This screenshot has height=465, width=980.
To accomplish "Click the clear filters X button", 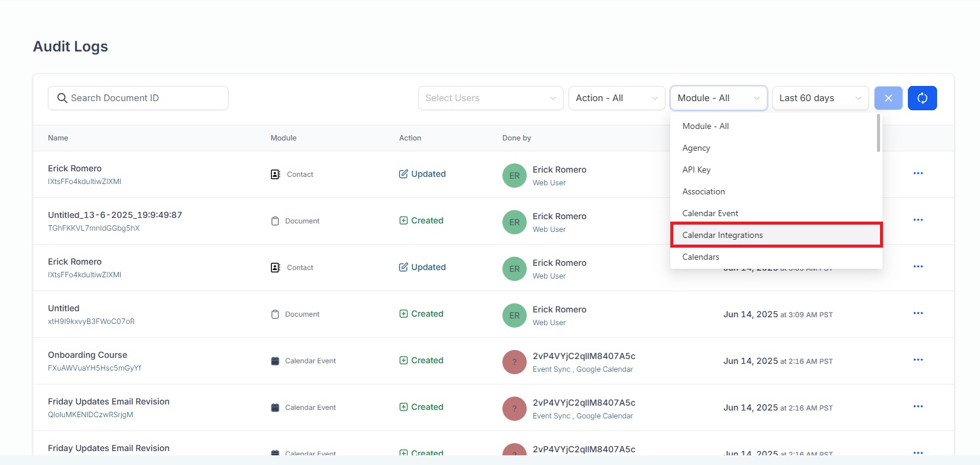I will pyautogui.click(x=888, y=98).
